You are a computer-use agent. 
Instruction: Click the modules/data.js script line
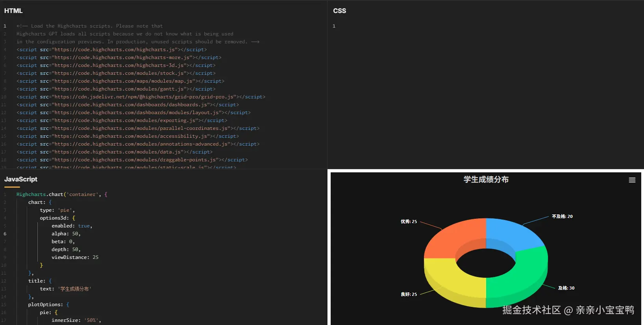pyautogui.click(x=115, y=152)
